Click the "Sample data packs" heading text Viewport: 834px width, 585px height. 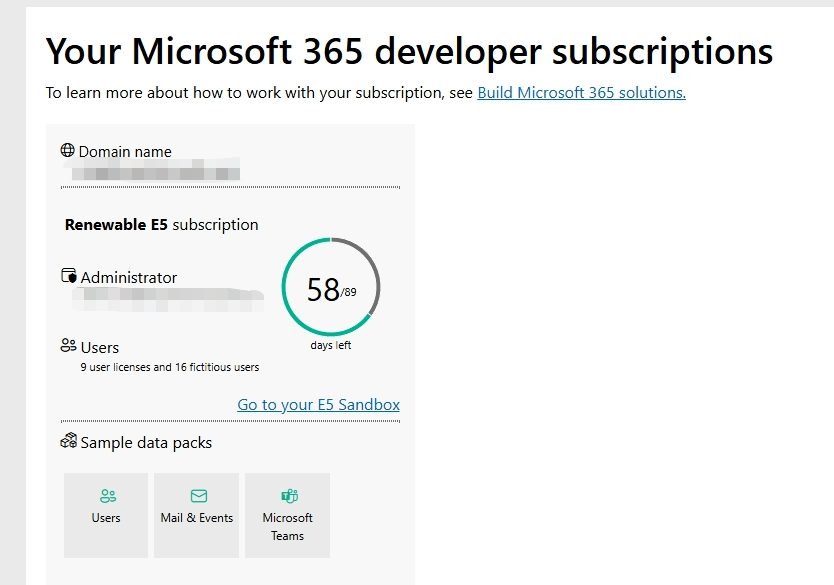pos(146,442)
